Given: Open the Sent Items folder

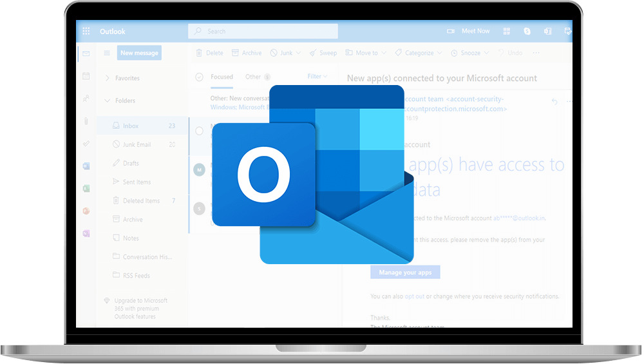Looking at the screenshot, I should [x=142, y=182].
